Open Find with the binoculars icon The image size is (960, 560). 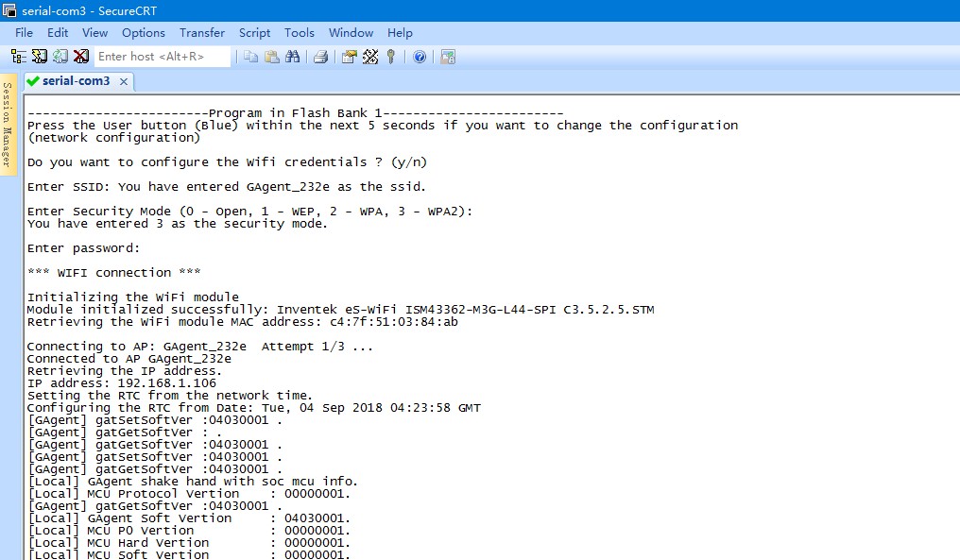(293, 57)
